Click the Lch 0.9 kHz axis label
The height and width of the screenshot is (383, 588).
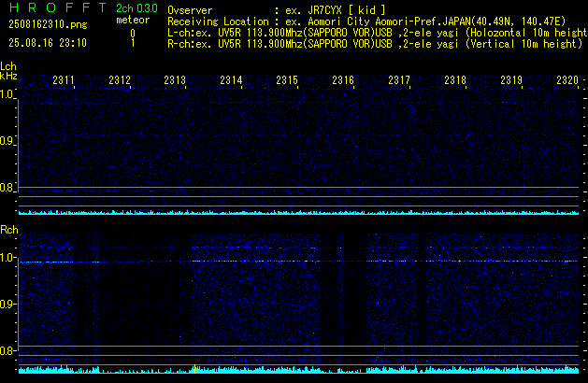(7, 141)
